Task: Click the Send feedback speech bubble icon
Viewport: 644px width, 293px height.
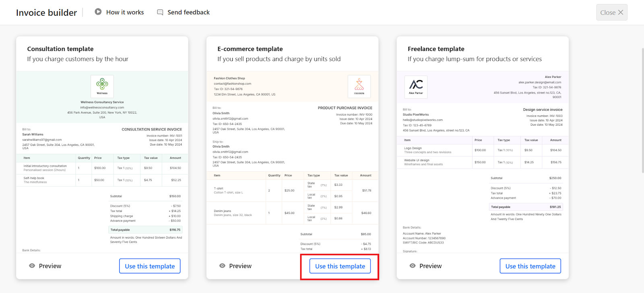Action: click(x=160, y=12)
